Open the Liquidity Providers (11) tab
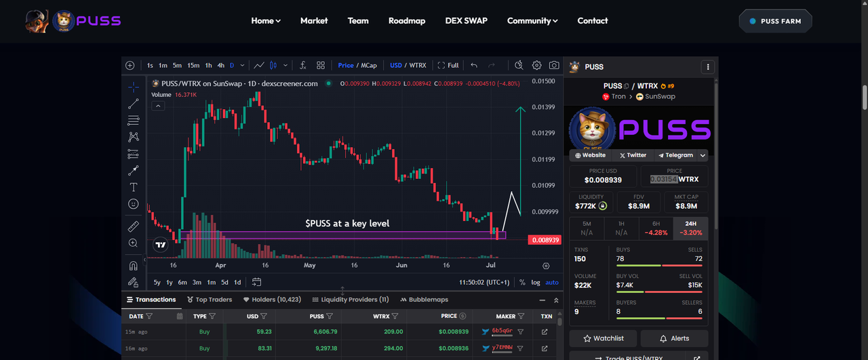 351,300
